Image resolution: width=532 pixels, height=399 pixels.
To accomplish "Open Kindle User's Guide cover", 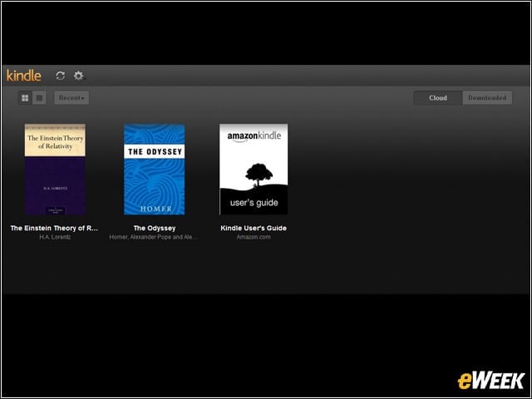I will point(254,170).
